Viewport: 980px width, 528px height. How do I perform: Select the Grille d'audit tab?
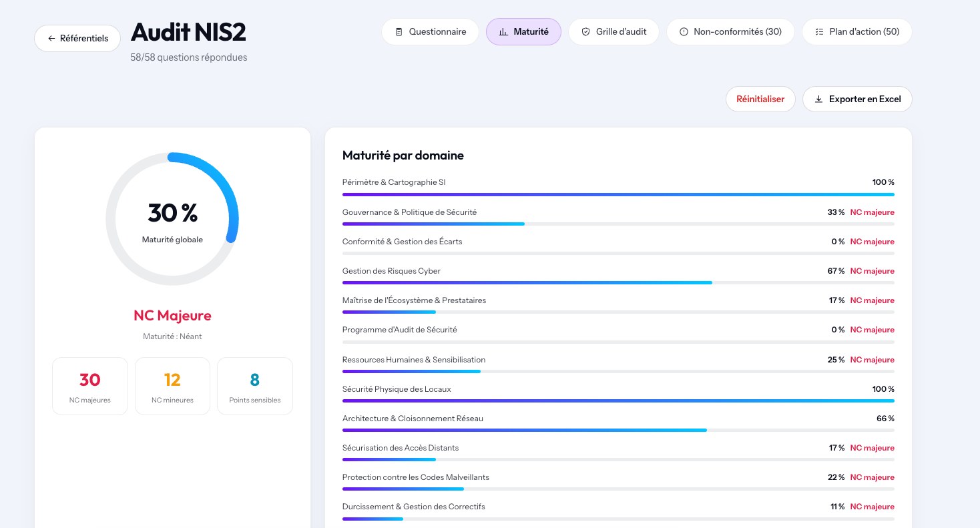[x=614, y=32]
